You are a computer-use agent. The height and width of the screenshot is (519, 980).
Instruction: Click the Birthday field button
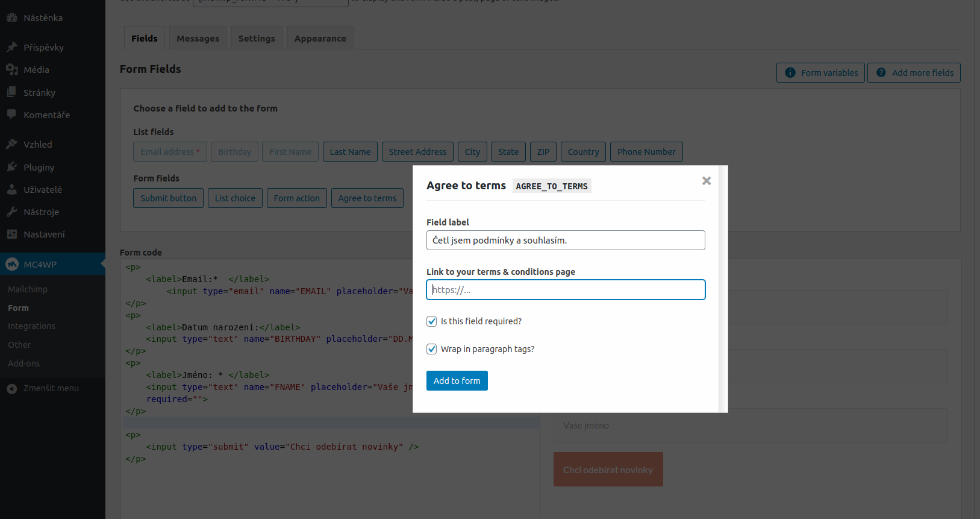234,152
